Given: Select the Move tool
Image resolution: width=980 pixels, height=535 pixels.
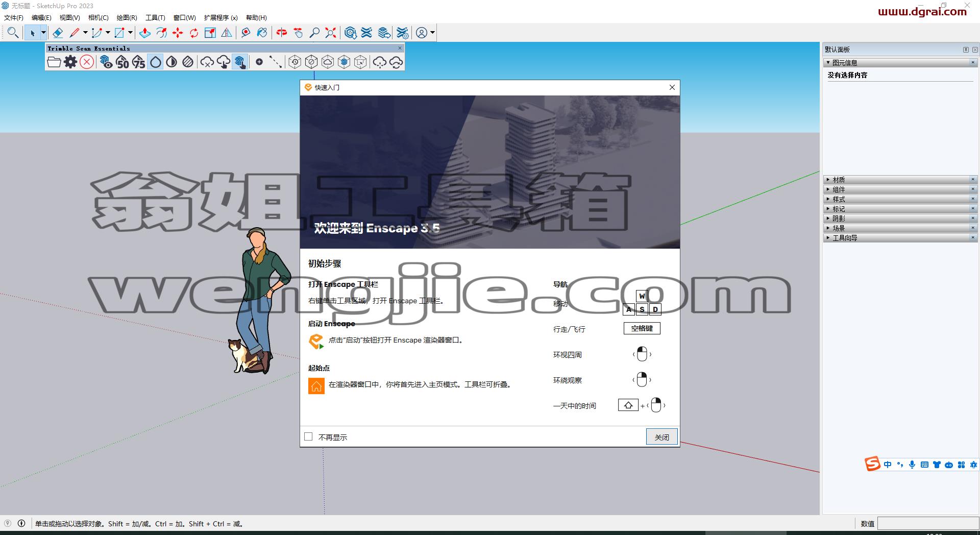Looking at the screenshot, I should (x=178, y=33).
